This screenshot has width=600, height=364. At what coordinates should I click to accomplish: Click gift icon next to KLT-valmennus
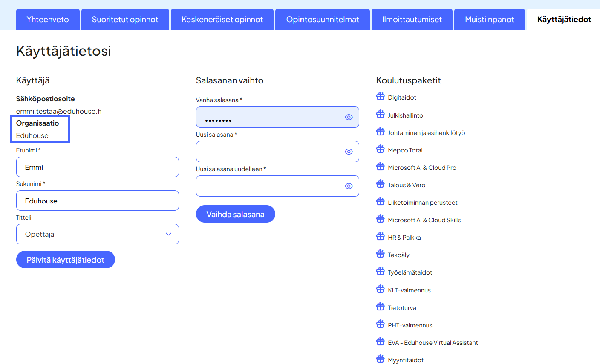point(380,289)
